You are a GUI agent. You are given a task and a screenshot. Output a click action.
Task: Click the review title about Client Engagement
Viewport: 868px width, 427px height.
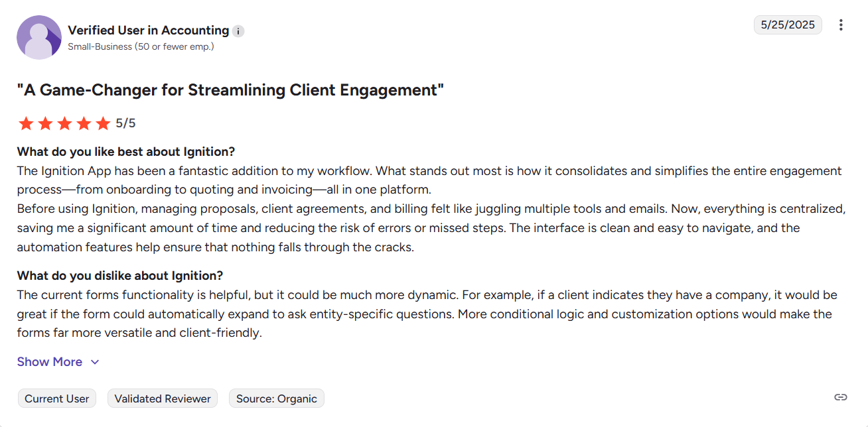pyautogui.click(x=230, y=90)
